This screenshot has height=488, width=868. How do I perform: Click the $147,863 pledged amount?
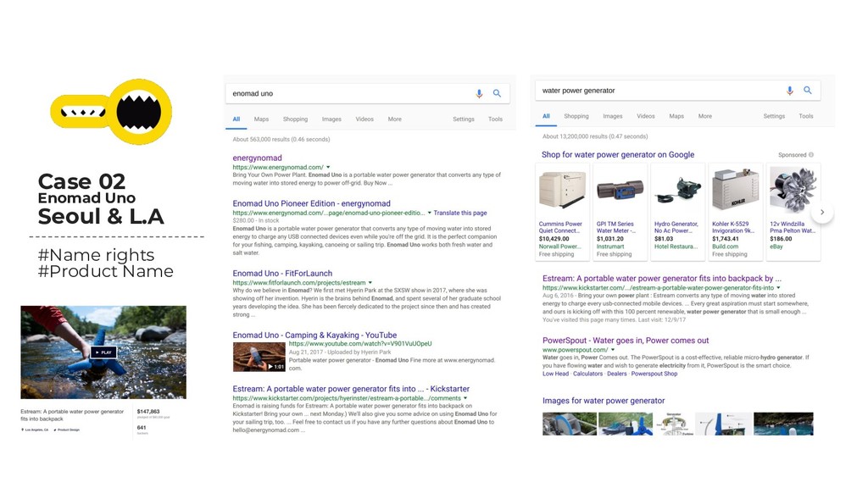tap(148, 412)
